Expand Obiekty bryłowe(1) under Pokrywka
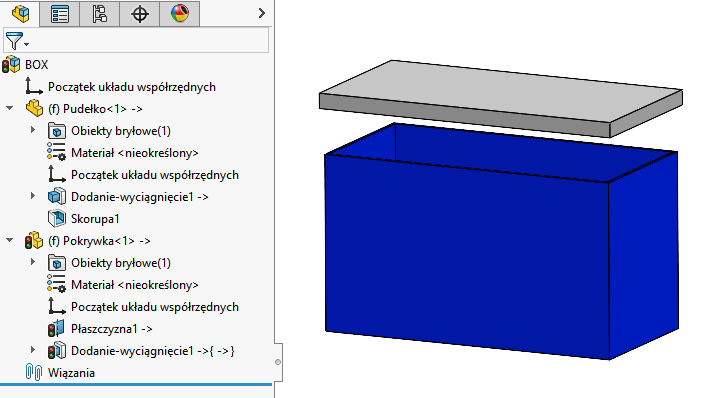The height and width of the screenshot is (398, 713). click(33, 262)
